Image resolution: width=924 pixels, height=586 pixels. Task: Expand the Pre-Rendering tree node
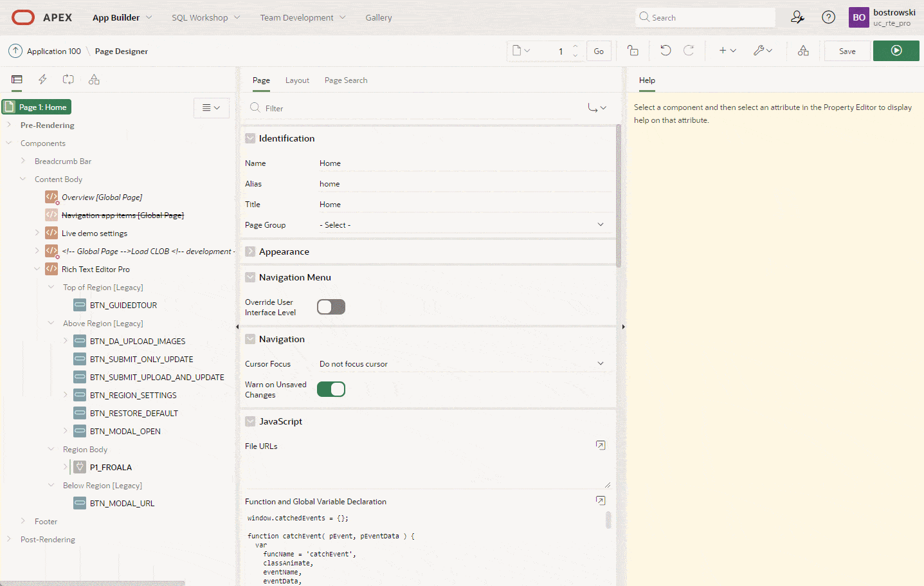point(9,125)
